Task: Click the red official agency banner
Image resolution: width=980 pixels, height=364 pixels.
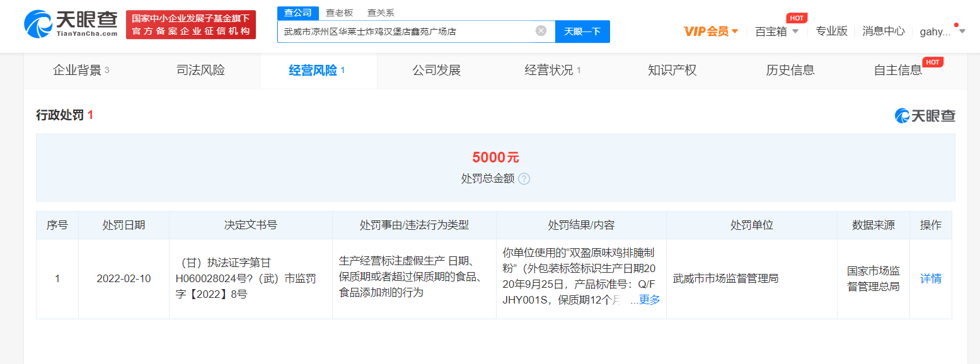Action: click(191, 25)
